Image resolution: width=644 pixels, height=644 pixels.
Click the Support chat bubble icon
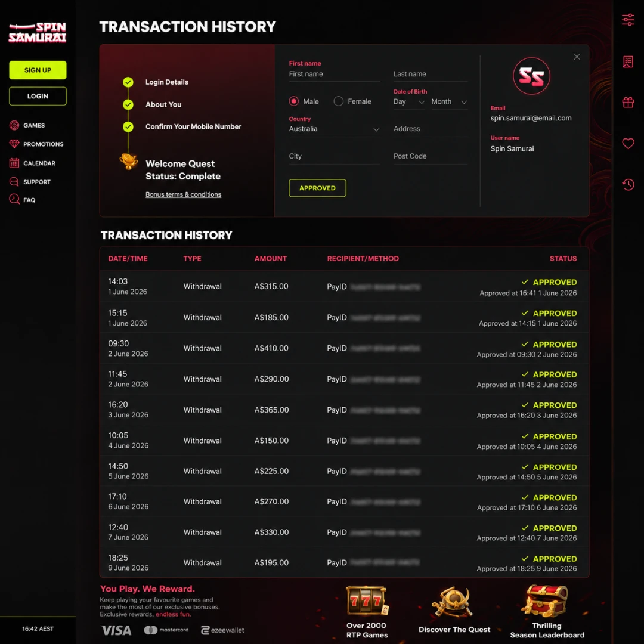pyautogui.click(x=14, y=181)
